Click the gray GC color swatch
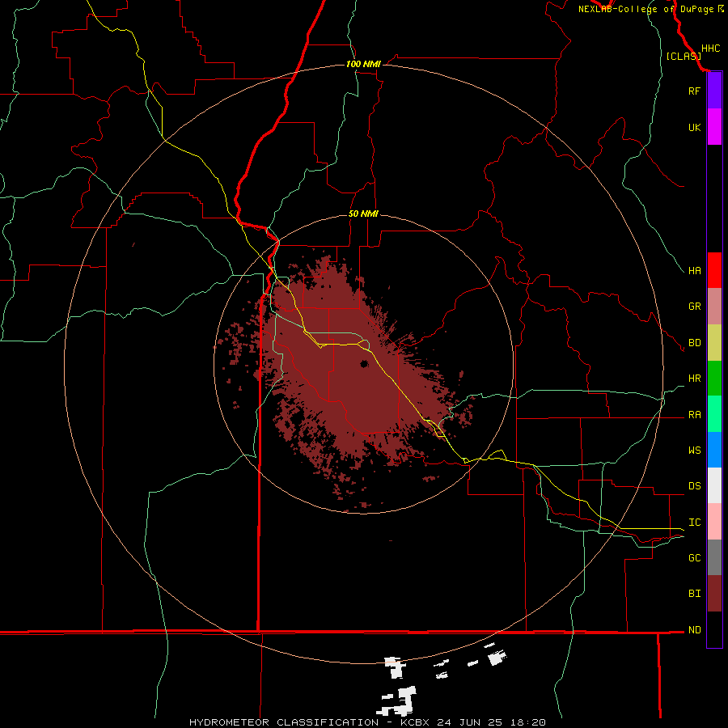The width and height of the screenshot is (728, 728). 714,557
